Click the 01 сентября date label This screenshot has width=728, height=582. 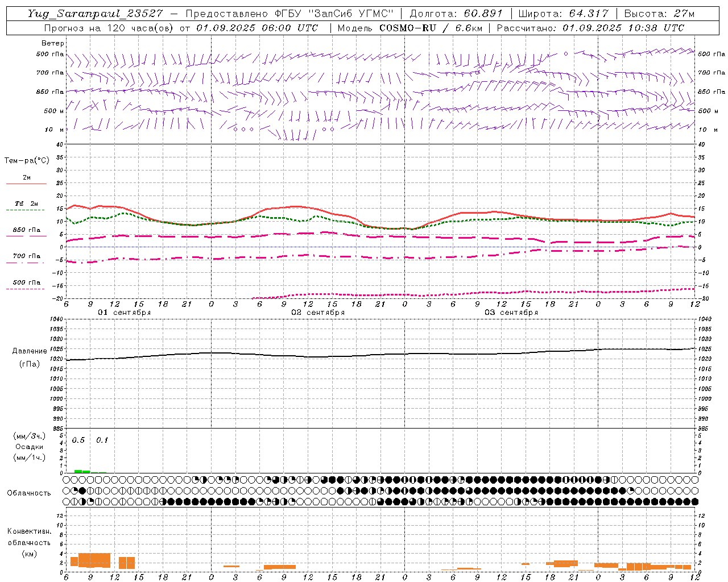click(125, 313)
